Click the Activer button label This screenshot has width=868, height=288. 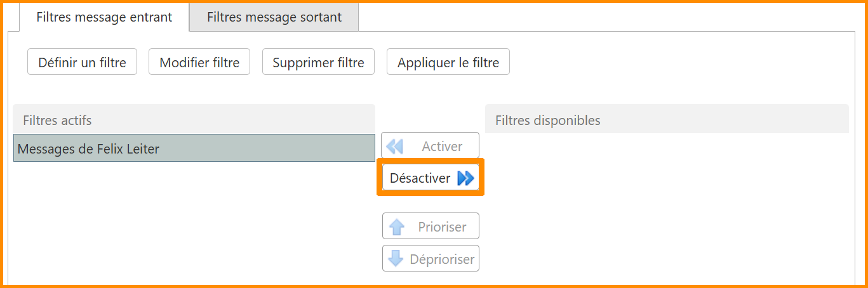pos(442,147)
